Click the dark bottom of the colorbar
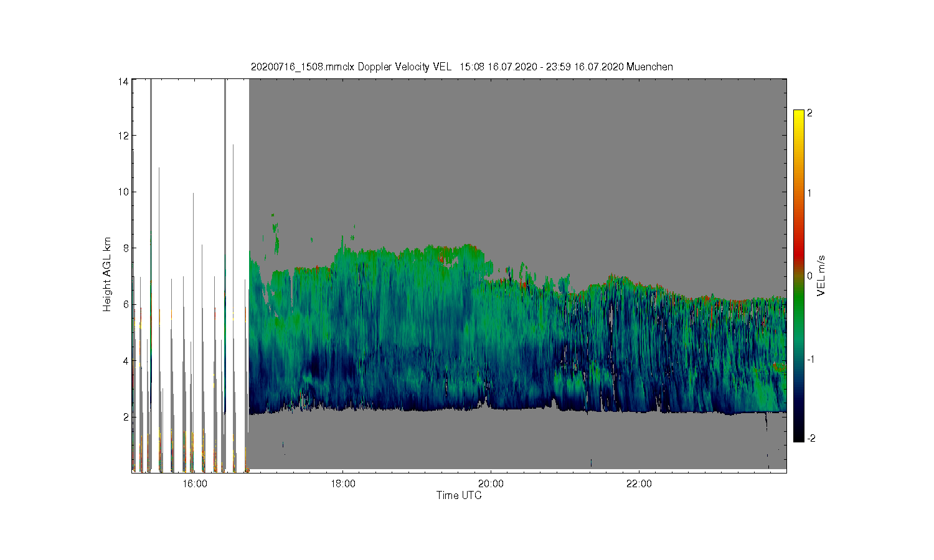The height and width of the screenshot is (560, 934). 799,436
